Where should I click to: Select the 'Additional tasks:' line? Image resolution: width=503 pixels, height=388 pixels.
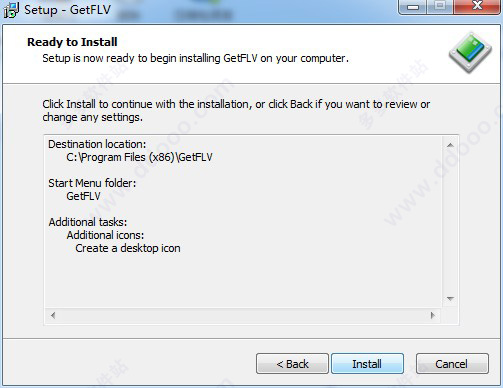coord(88,222)
